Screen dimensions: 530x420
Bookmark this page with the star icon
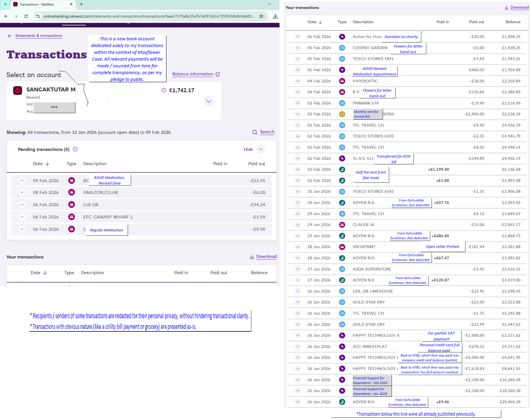tap(261, 16)
